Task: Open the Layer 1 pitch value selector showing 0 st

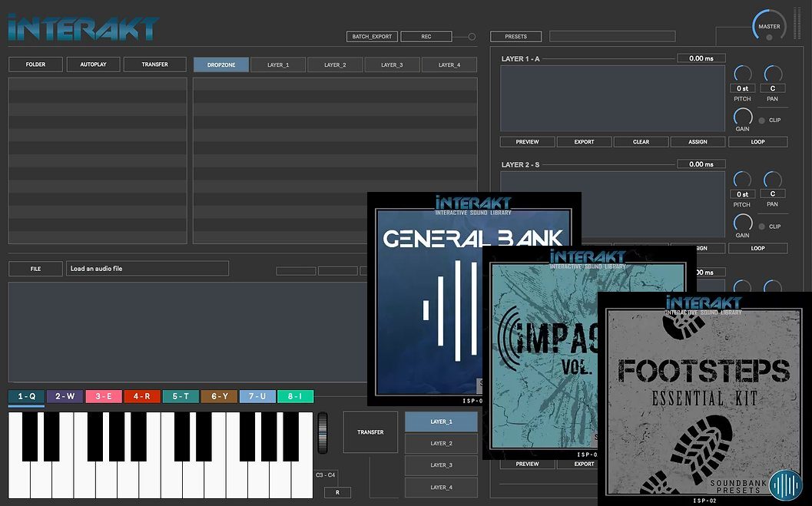Action: (x=741, y=88)
